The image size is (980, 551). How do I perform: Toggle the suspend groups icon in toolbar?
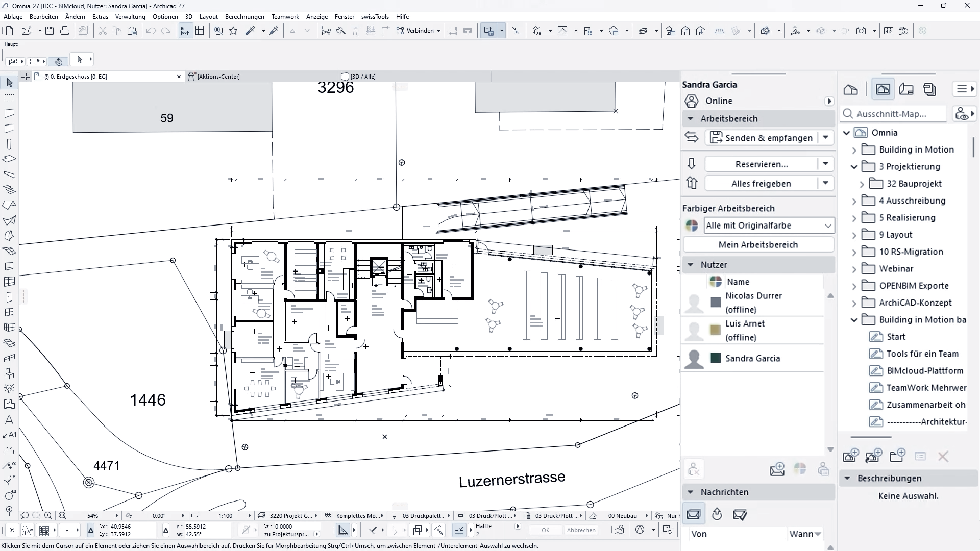click(x=84, y=31)
